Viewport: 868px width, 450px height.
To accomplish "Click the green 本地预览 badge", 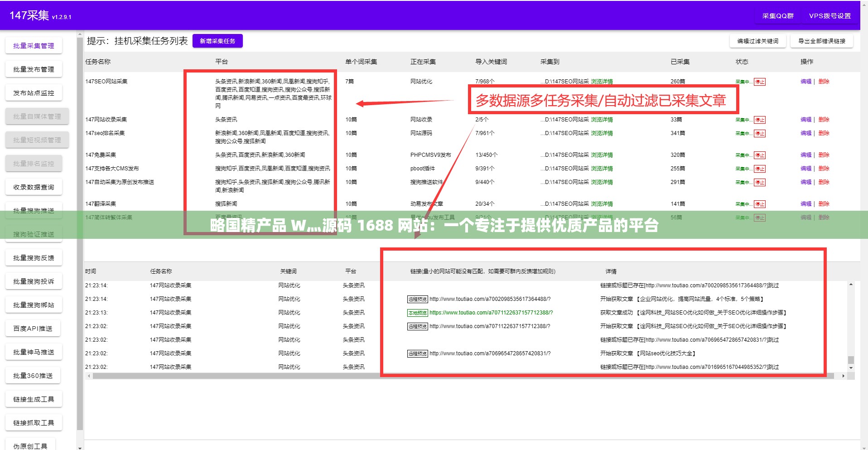I will (417, 312).
